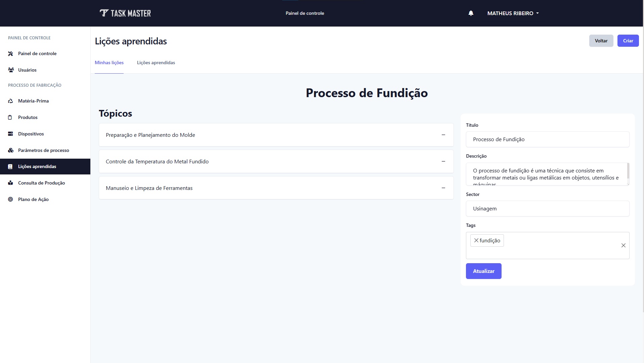Open Matéria-Prima from the sidebar
Viewport: 644px width, 363px height.
click(x=33, y=100)
